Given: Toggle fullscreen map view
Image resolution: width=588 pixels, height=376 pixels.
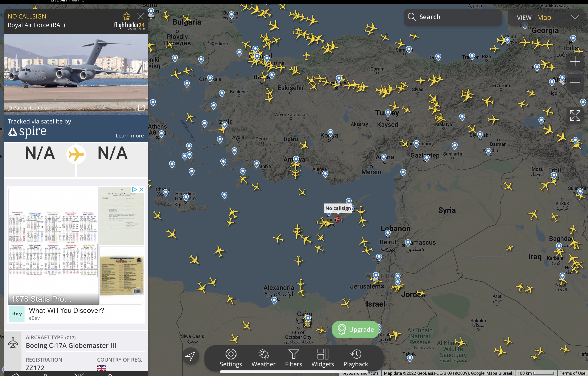Looking at the screenshot, I should [575, 116].
